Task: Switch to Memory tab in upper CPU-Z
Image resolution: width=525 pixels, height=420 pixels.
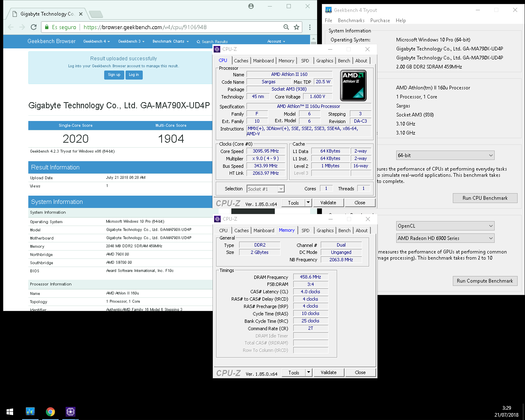Action: click(286, 61)
